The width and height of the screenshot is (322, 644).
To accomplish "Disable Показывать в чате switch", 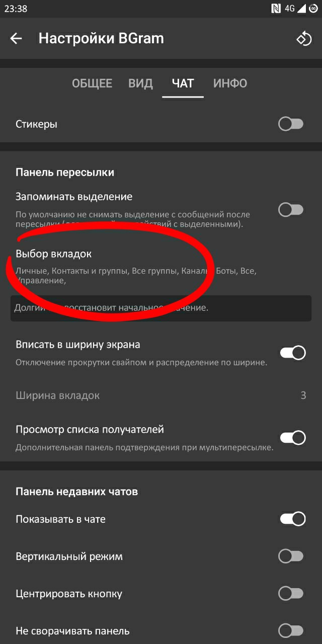I will click(x=293, y=519).
